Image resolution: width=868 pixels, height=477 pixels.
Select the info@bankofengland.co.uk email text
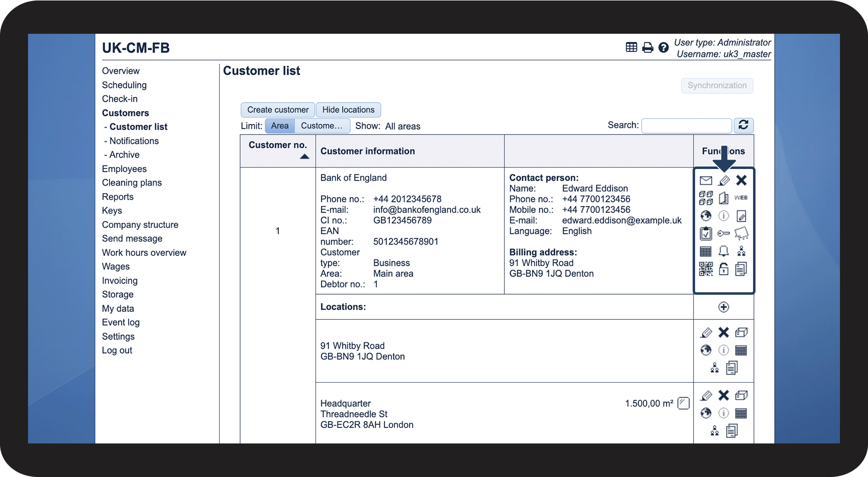[x=427, y=210]
